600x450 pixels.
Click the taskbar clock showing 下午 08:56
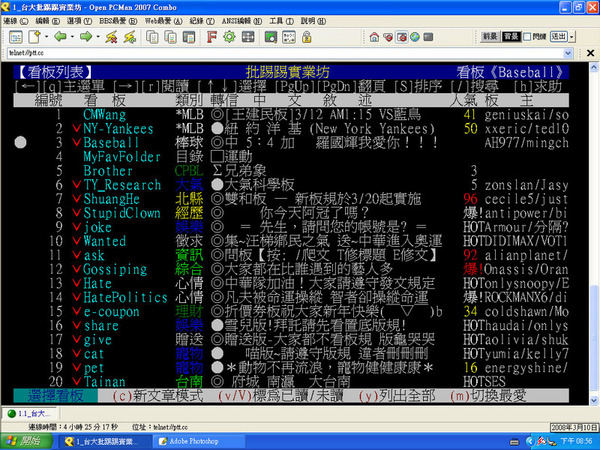[576, 442]
